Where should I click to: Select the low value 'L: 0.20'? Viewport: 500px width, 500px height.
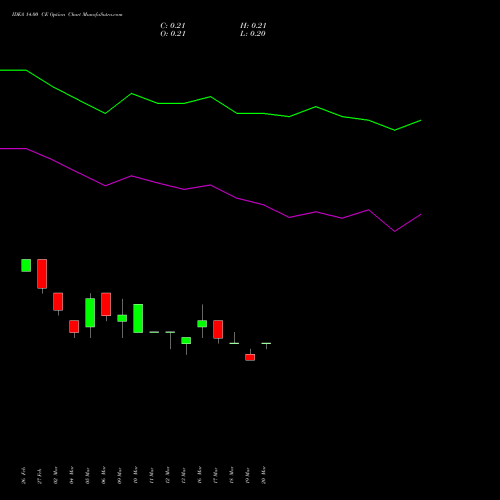tap(253, 34)
